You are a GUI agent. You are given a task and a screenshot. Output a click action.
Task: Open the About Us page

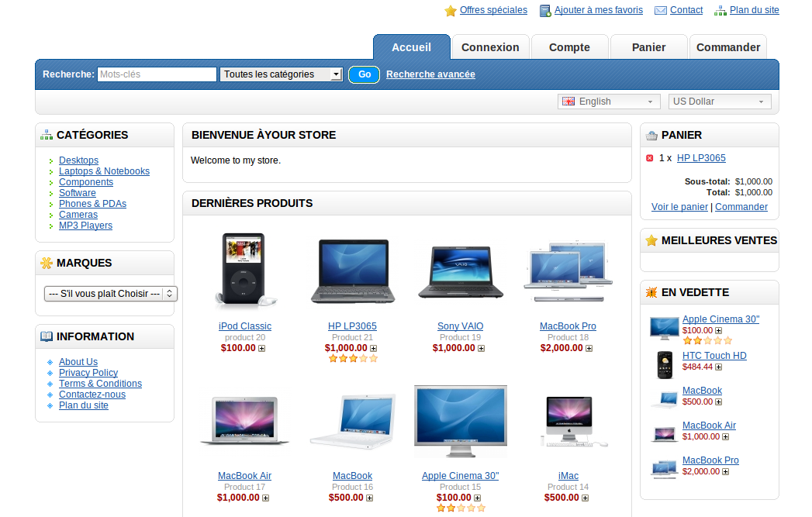[78, 362]
